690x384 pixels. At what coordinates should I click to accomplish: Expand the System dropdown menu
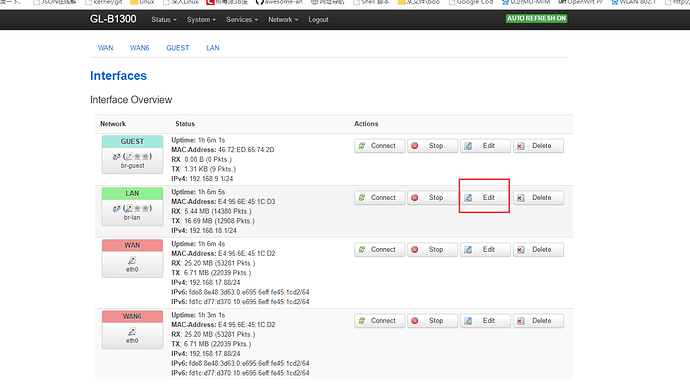click(x=201, y=20)
